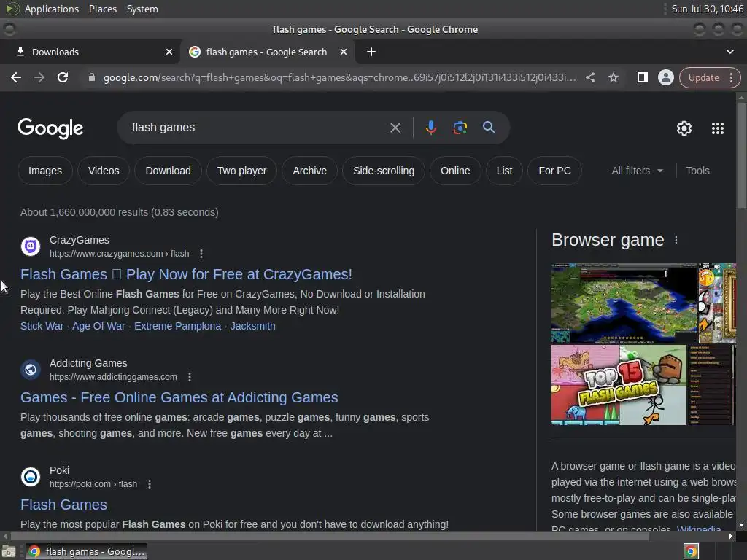Open the Google apps grid
This screenshot has width=747, height=560.
coord(718,128)
